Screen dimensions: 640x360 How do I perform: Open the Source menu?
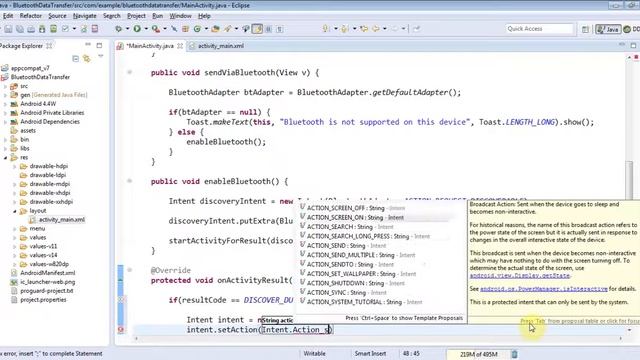click(x=57, y=16)
